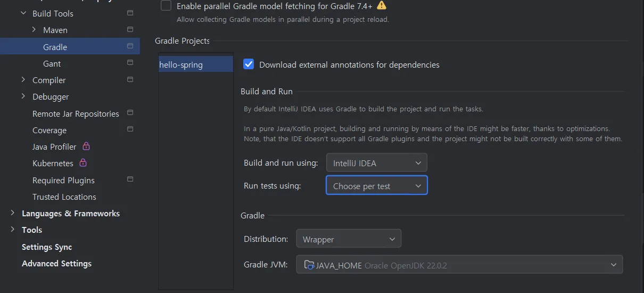Select Trusted Locations in the settings tree
The image size is (644, 293).
(64, 197)
